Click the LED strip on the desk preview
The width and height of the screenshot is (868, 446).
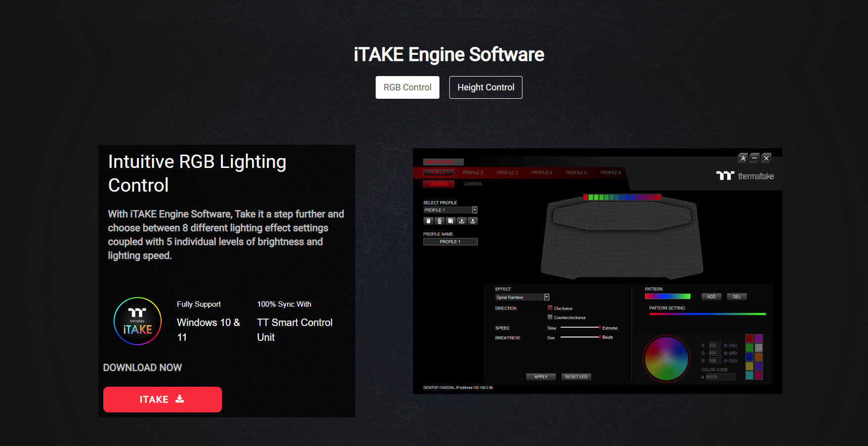click(x=622, y=197)
